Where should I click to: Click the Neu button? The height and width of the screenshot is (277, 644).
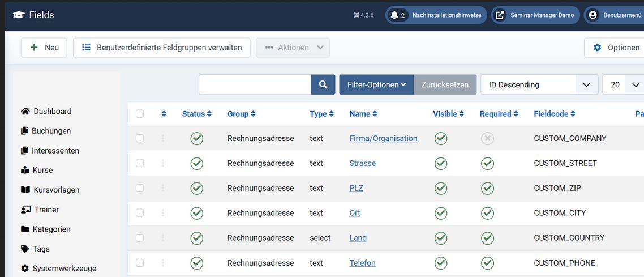tap(44, 48)
